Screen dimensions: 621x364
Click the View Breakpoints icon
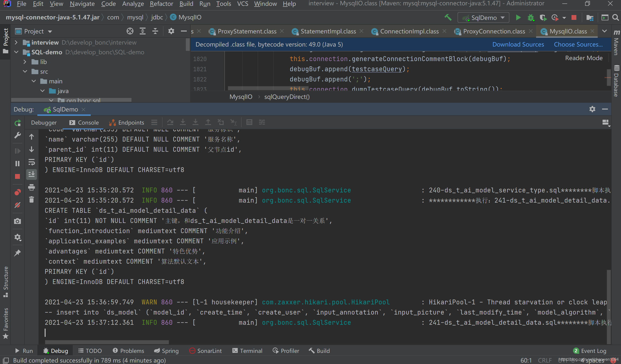click(17, 192)
